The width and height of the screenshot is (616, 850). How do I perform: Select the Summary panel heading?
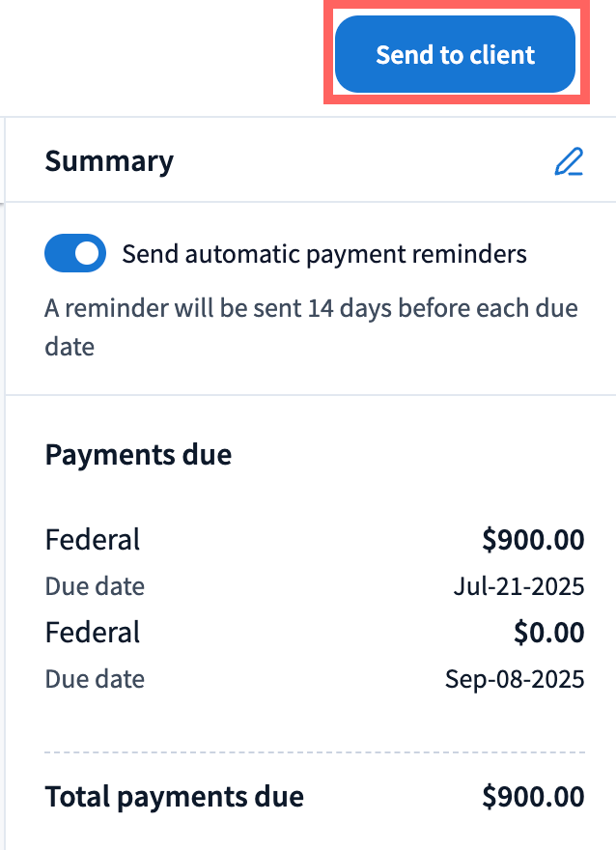109,161
